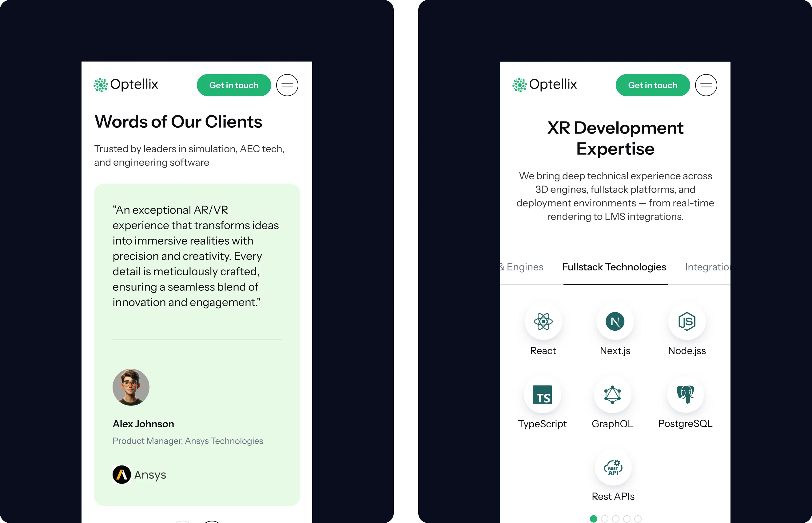Select the partially visible Engines tab

(523, 267)
